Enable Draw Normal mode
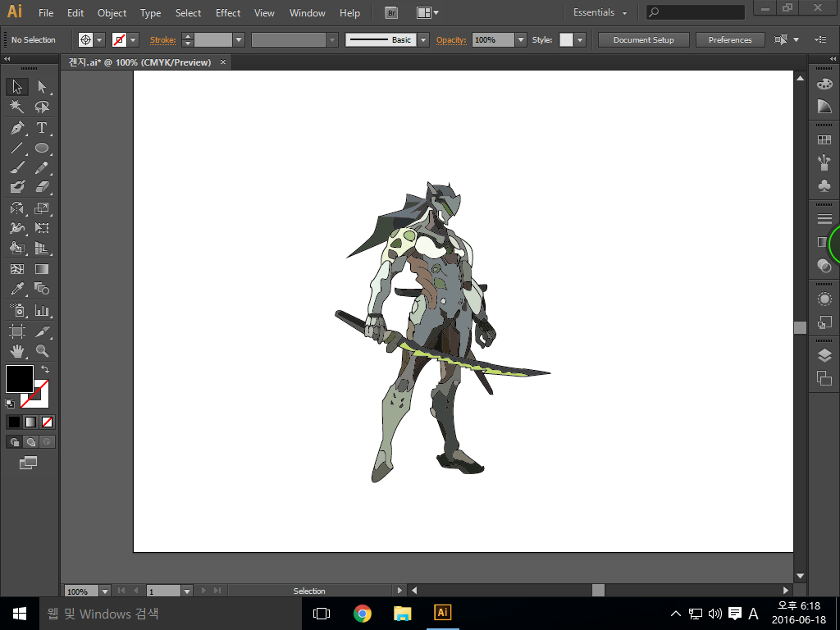 pos(14,442)
